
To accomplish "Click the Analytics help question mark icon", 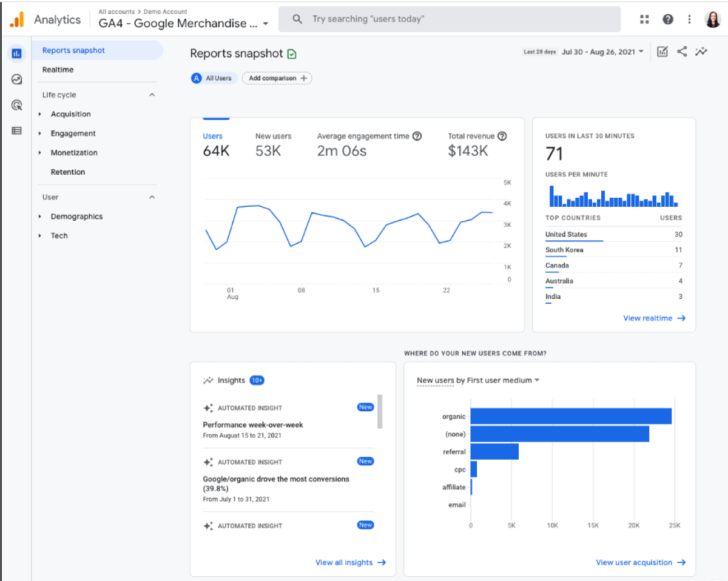I will point(667,19).
